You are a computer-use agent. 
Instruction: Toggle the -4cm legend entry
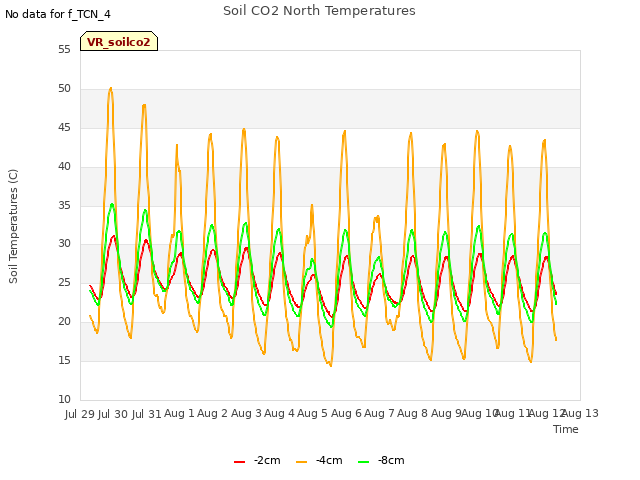point(319,460)
